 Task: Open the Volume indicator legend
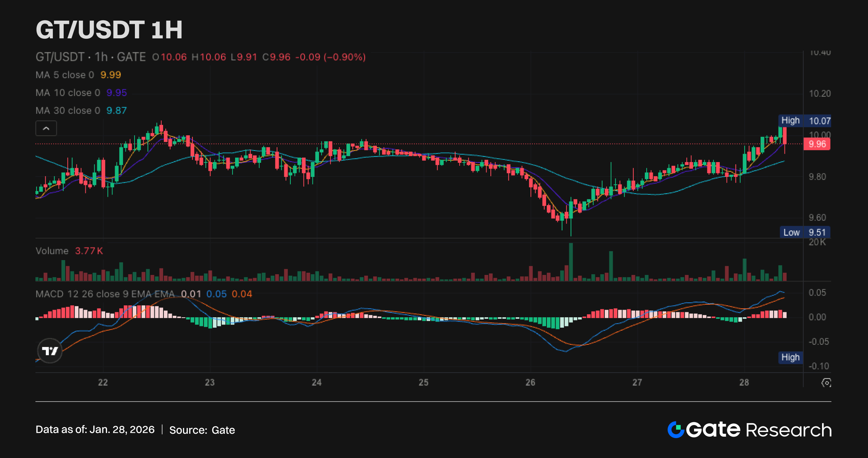(52, 251)
